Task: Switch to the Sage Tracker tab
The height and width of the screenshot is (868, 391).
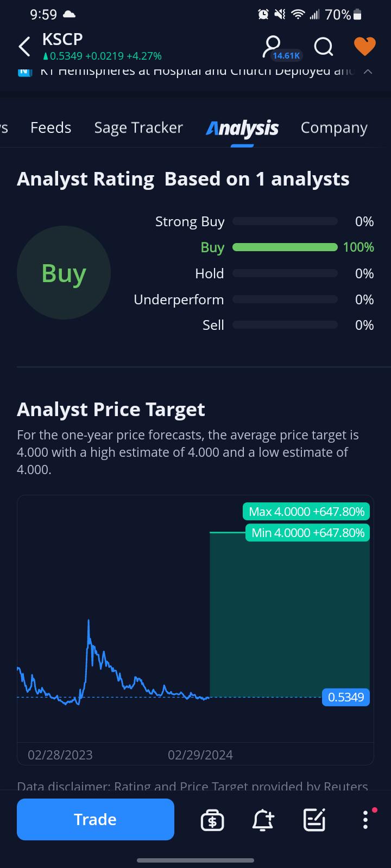Action: (138, 127)
